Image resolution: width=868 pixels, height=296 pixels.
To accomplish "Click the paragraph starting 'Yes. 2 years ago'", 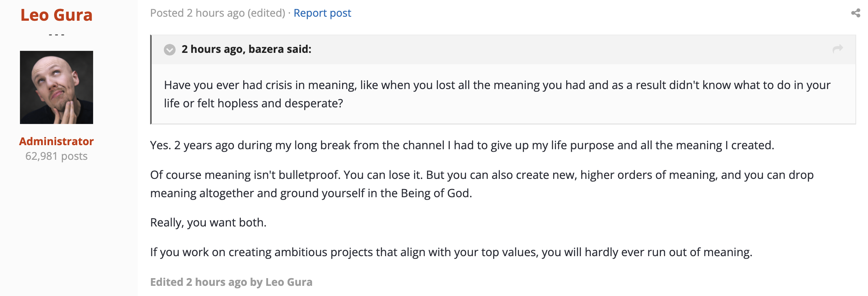I will [x=462, y=145].
